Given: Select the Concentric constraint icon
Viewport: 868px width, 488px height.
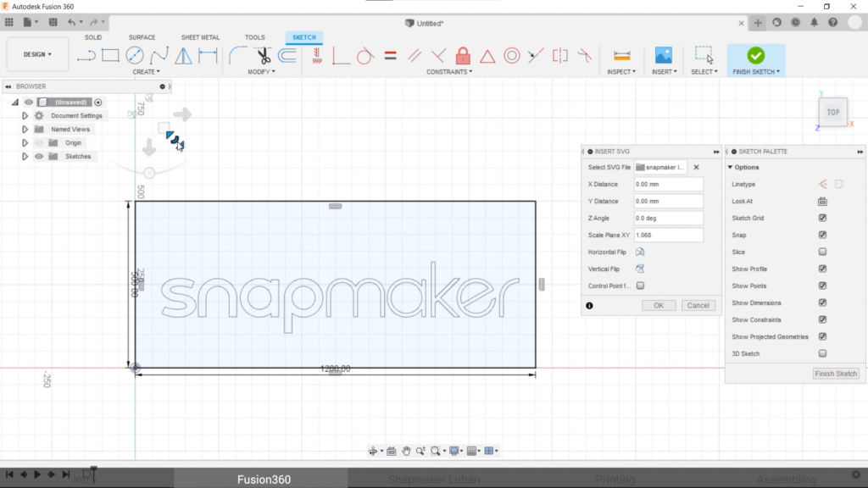Looking at the screenshot, I should coord(512,57).
